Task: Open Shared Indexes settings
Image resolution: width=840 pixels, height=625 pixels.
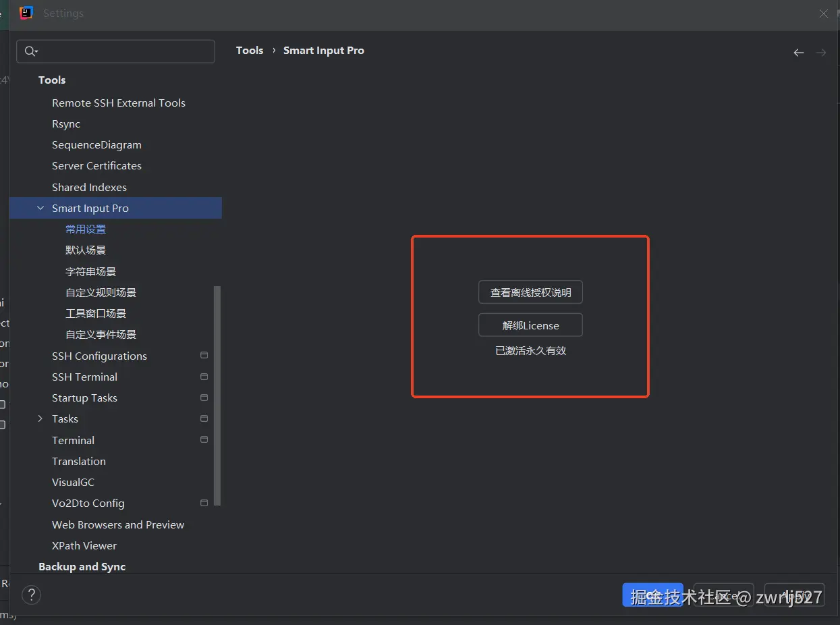Action: coord(89,187)
